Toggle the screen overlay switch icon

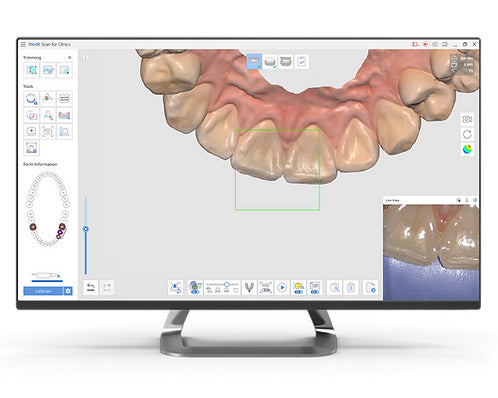(315, 287)
